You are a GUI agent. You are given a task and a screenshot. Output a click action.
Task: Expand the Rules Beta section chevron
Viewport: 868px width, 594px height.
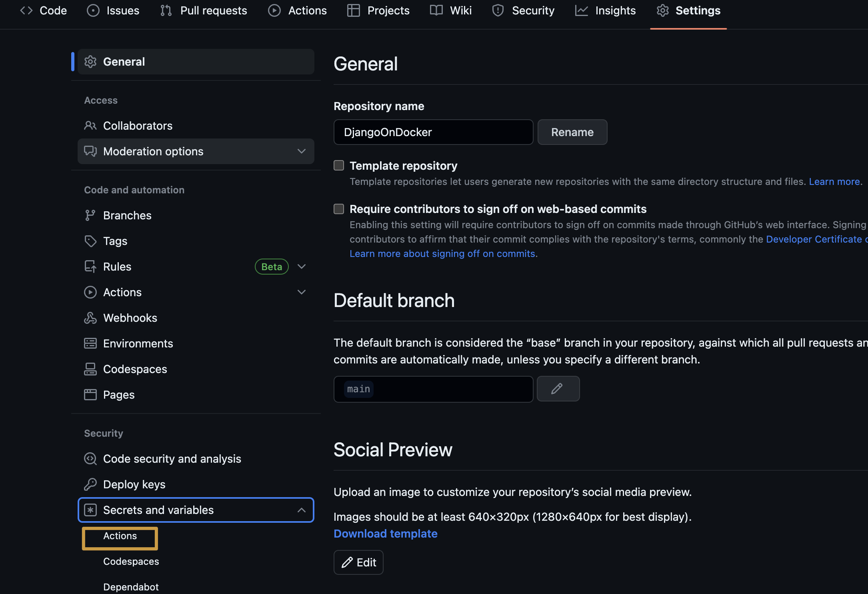(x=302, y=267)
